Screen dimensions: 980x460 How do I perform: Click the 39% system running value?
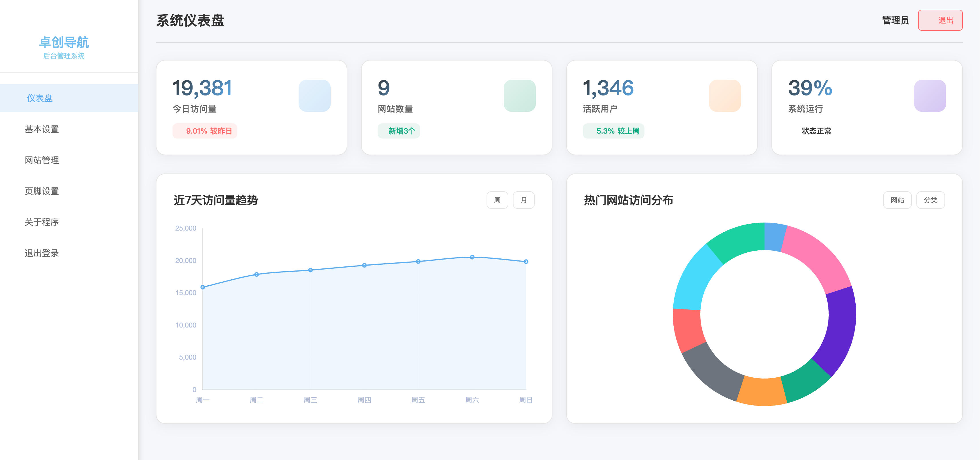810,88
